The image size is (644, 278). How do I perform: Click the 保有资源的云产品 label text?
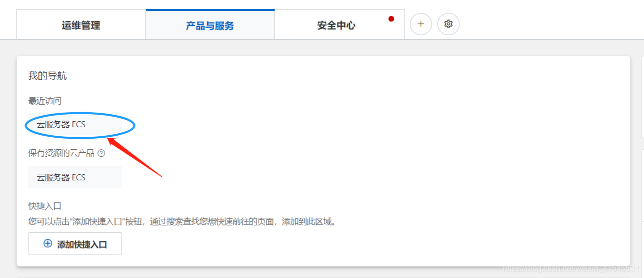tap(61, 153)
